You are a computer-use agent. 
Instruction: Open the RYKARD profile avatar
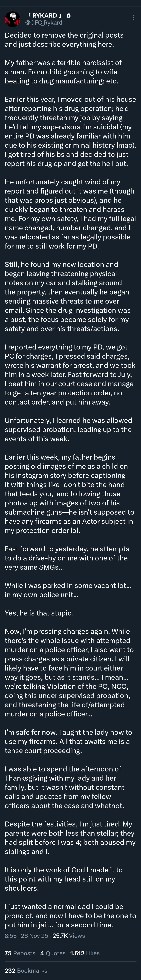click(12, 19)
